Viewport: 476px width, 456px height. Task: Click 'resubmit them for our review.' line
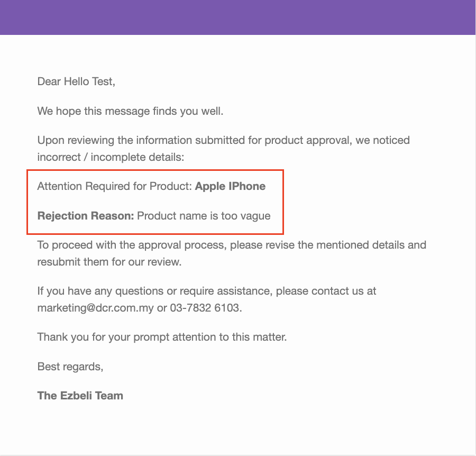109,262
